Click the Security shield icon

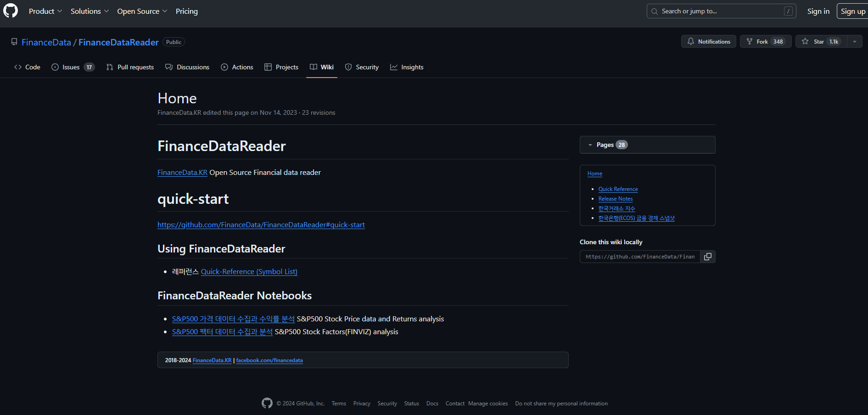[x=348, y=67]
